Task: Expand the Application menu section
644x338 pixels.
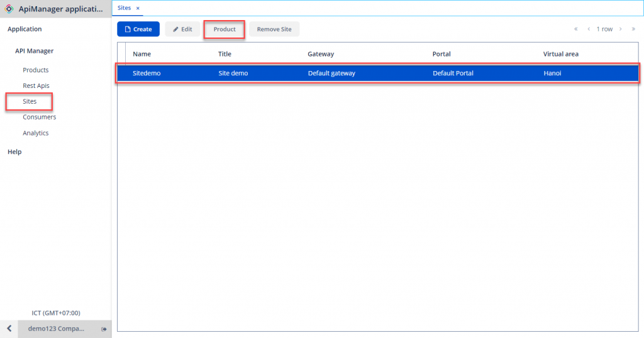Action: 25,29
